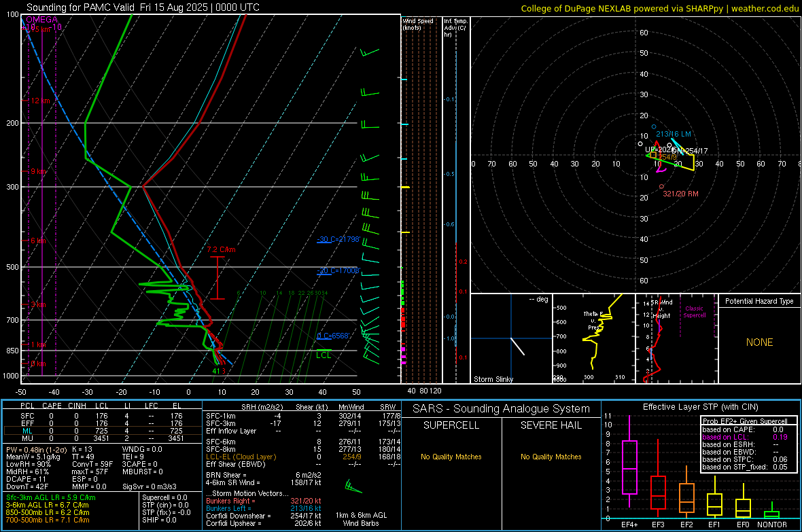Click the Supercell = 0.0 composite value
This screenshot has height=532, width=802.
pos(164,498)
